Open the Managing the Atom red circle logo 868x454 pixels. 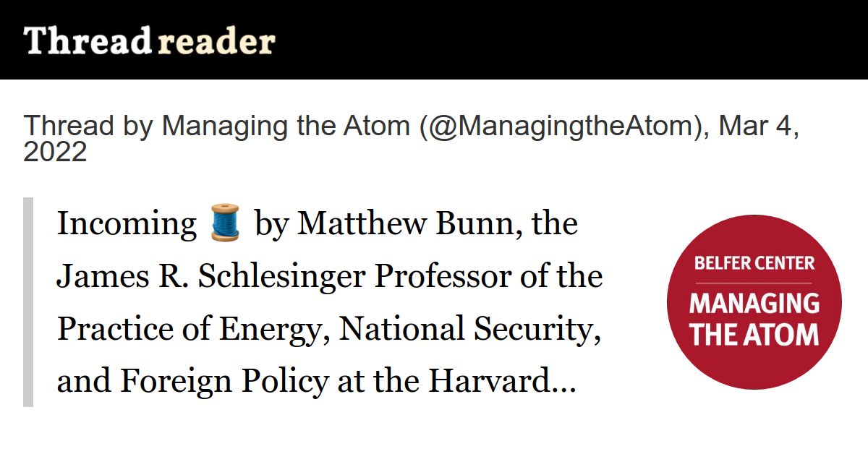point(754,302)
